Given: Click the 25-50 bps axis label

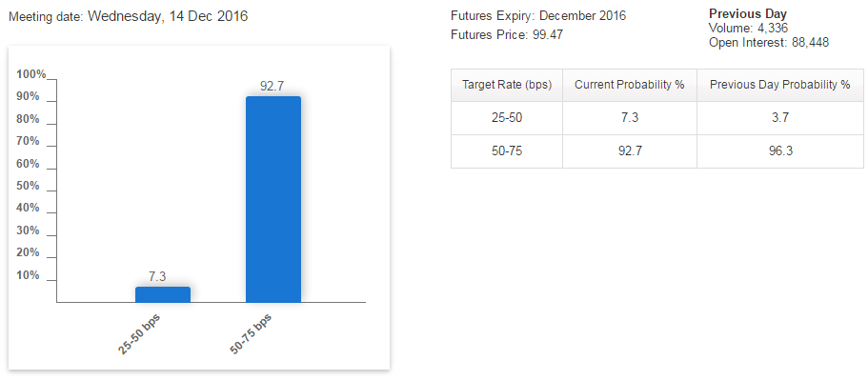Looking at the screenshot, I should pyautogui.click(x=141, y=333).
